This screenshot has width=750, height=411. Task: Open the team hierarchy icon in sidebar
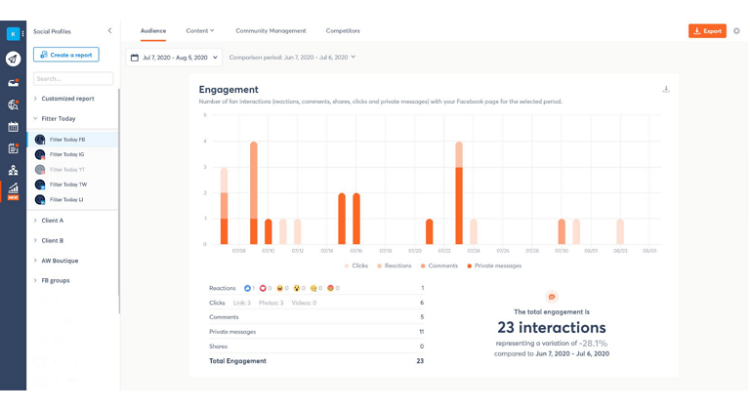[x=13, y=170]
